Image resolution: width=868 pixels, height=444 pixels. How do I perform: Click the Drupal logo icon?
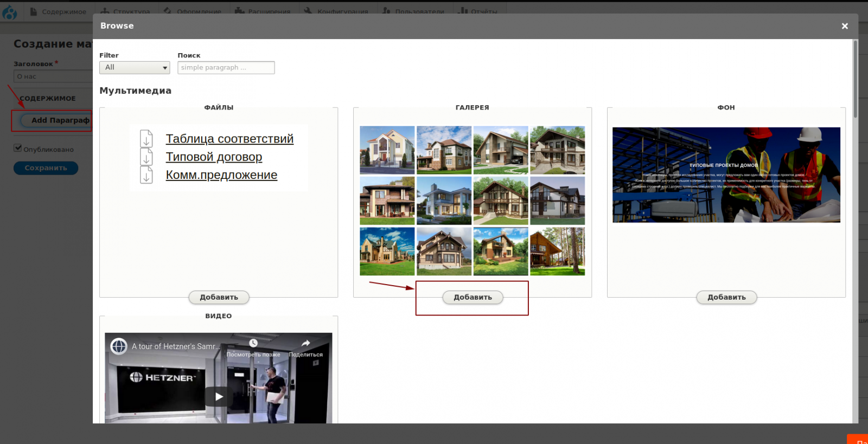(x=10, y=12)
